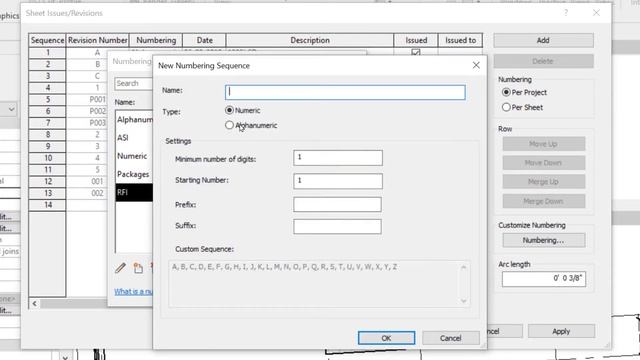Select Packages in the numbering list
Viewport: 640px width, 360px height.
(134, 174)
